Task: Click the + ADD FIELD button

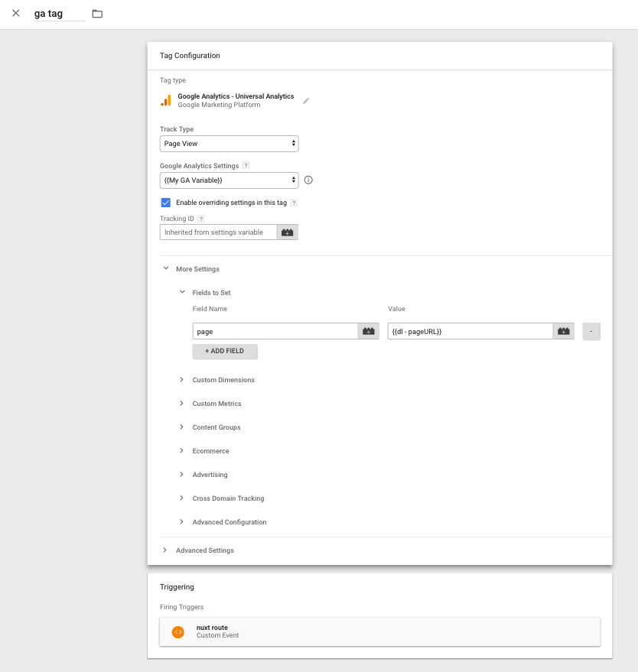Action: (225, 352)
